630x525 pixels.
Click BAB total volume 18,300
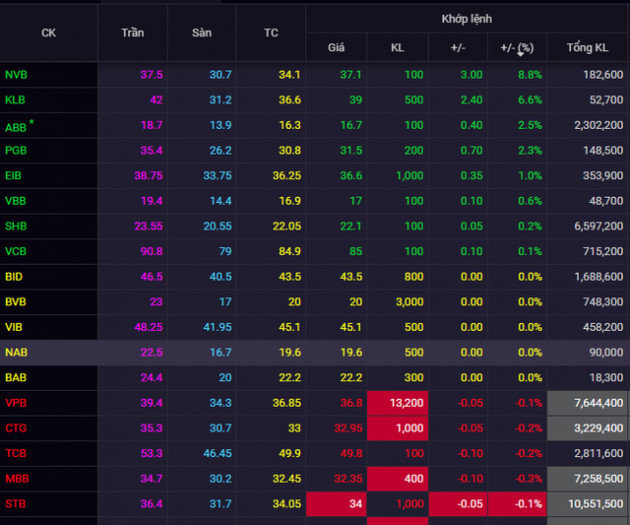606,378
